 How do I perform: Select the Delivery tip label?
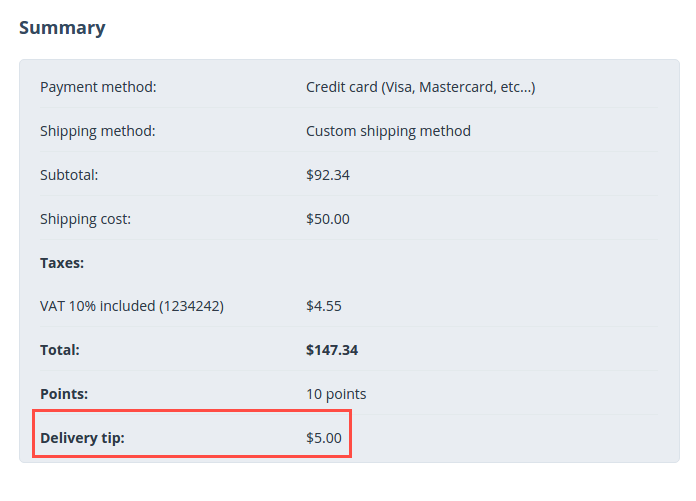coord(82,438)
